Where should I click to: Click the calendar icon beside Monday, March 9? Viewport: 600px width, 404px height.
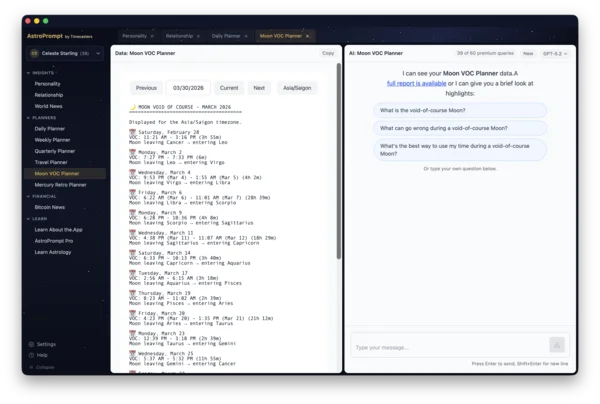(x=132, y=212)
